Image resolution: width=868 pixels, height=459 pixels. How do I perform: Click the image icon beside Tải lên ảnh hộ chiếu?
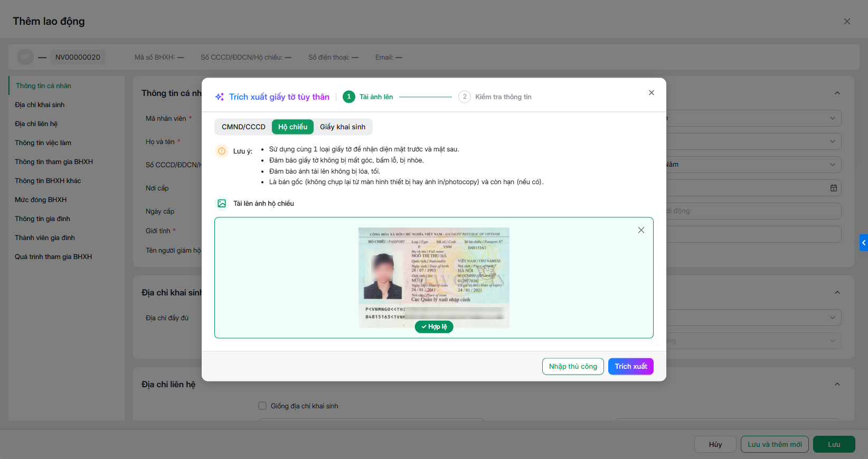click(222, 204)
